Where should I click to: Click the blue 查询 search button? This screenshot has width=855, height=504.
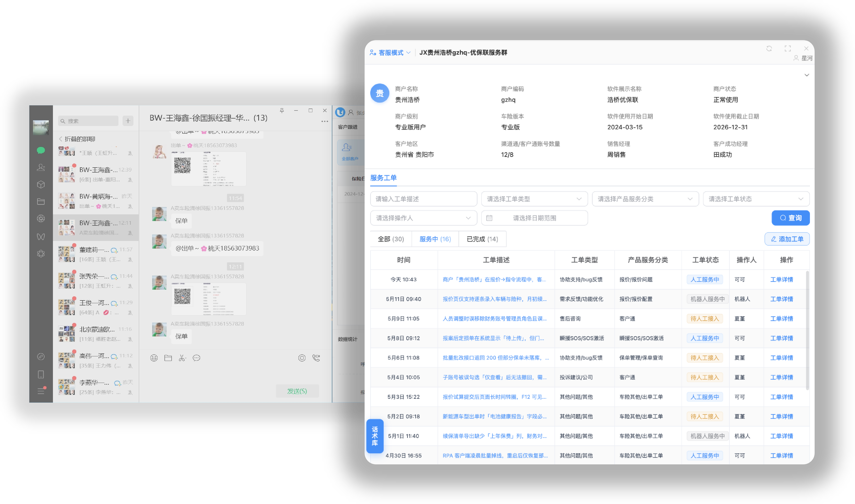791,218
